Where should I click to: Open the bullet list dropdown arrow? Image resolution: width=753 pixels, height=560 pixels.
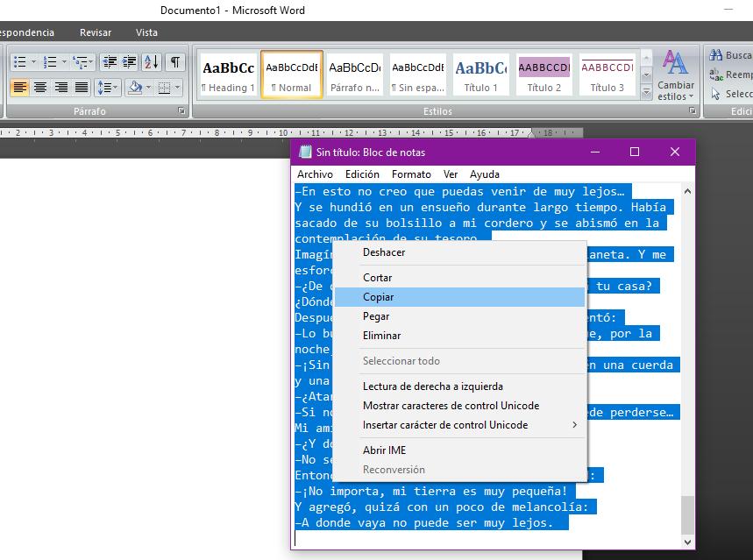tap(33, 62)
